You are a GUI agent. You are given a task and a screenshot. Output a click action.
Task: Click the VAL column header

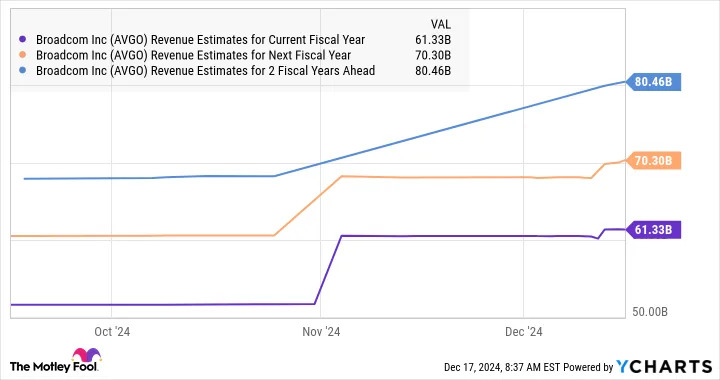click(x=440, y=24)
